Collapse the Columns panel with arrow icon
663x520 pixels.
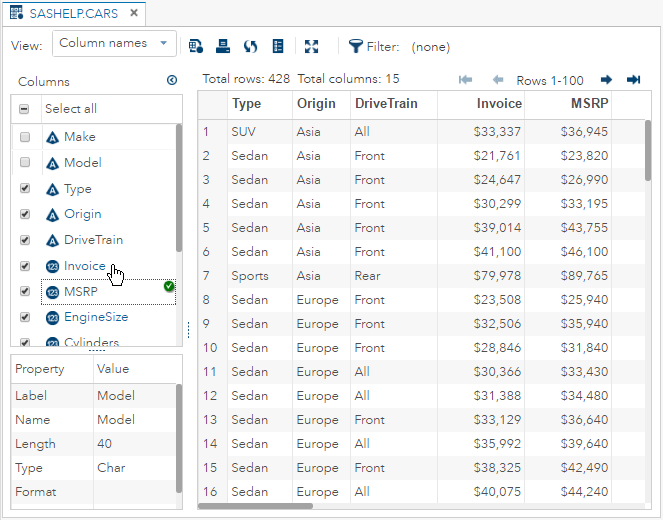click(x=172, y=81)
